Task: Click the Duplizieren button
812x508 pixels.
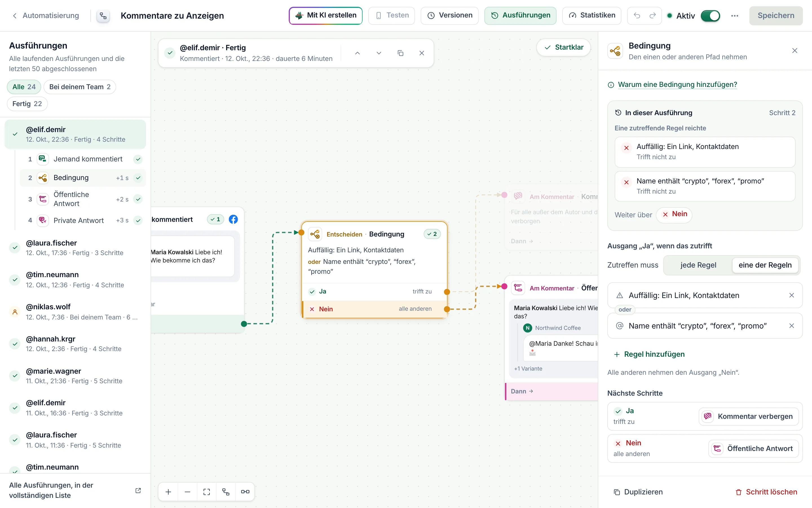Action: pyautogui.click(x=638, y=492)
